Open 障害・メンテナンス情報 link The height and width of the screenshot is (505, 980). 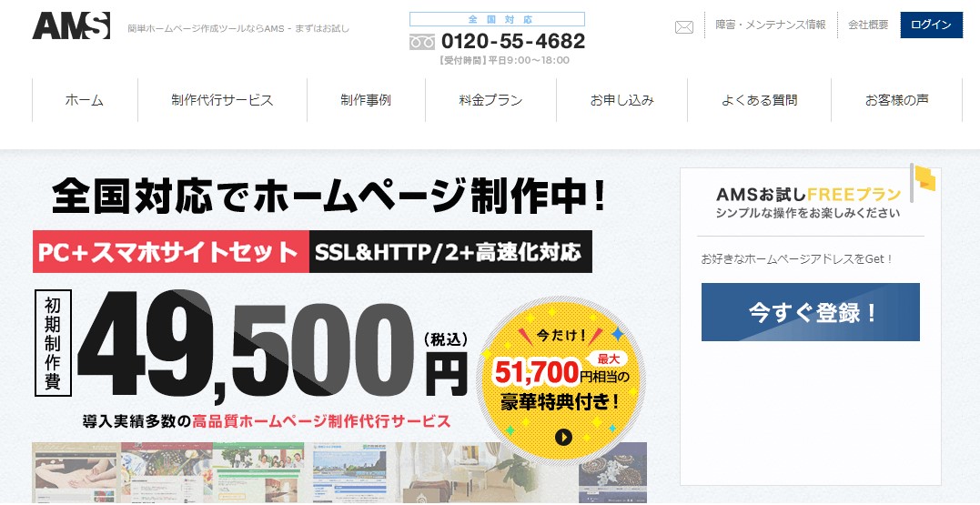[771, 25]
